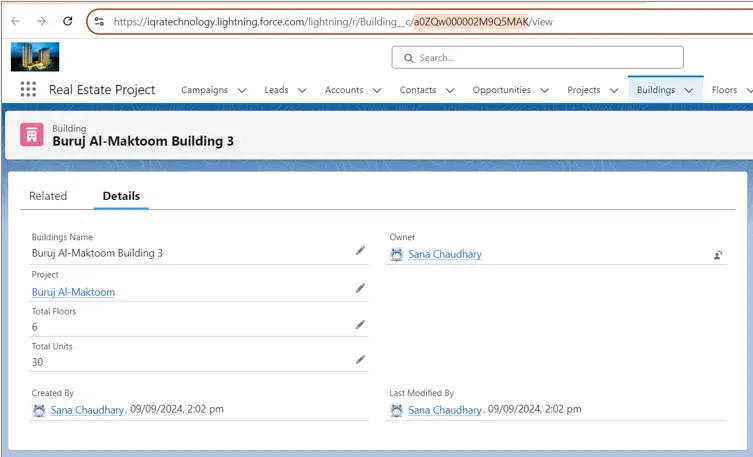
Task: Open the Campaigns navigation tab
Action: (x=205, y=90)
